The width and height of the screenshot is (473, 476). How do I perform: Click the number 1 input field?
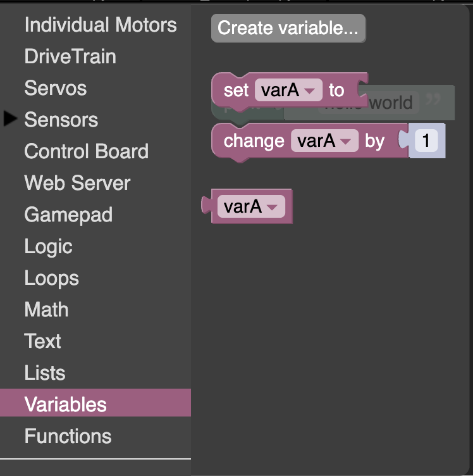426,141
